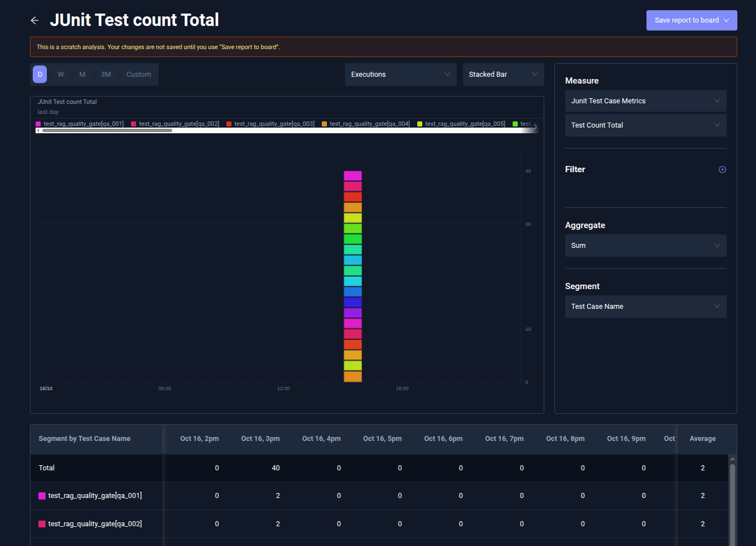This screenshot has height=546, width=756.
Task: Click the Total value 40 cell
Action: [276, 468]
